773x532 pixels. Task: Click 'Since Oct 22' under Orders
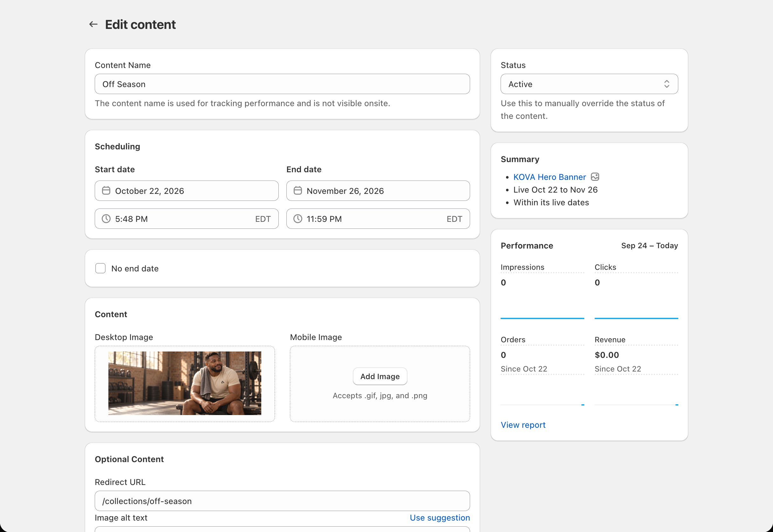tap(524, 369)
